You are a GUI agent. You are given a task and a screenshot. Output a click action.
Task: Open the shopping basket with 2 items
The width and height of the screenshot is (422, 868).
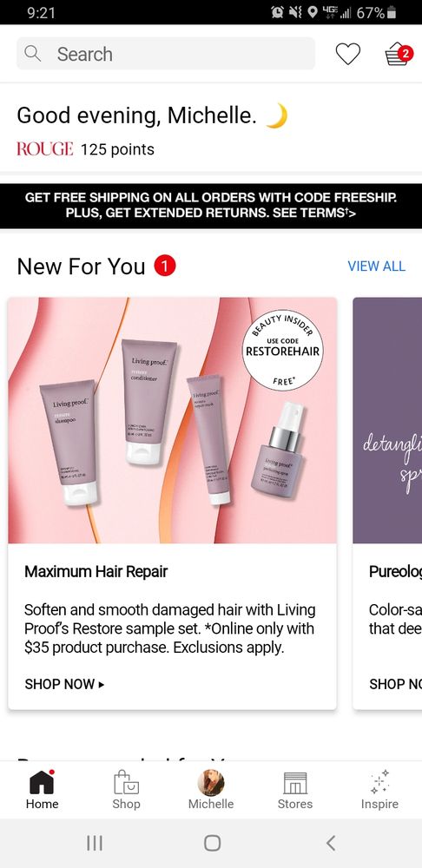pos(399,54)
